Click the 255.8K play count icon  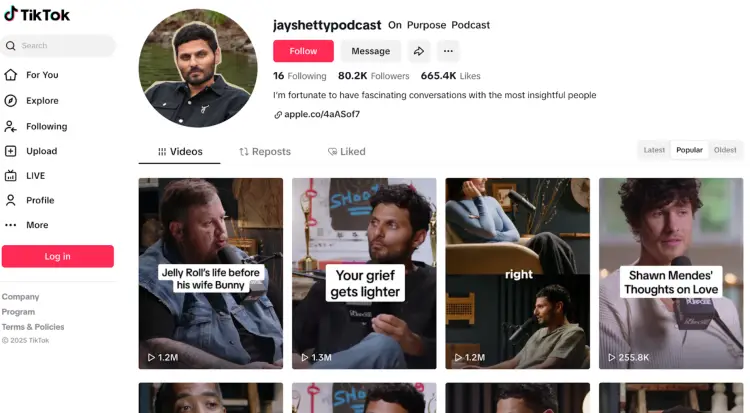[612, 357]
